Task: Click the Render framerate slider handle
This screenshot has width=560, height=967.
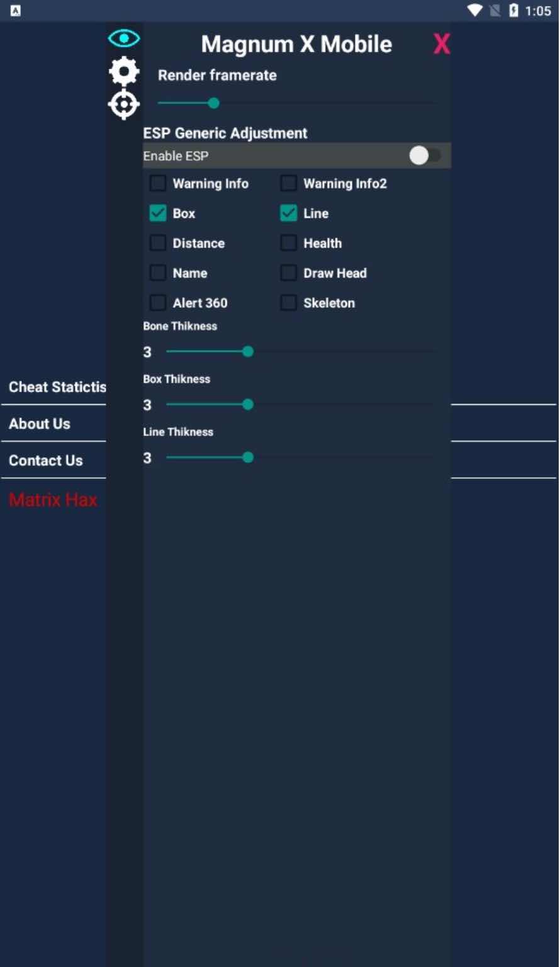Action: 214,103
